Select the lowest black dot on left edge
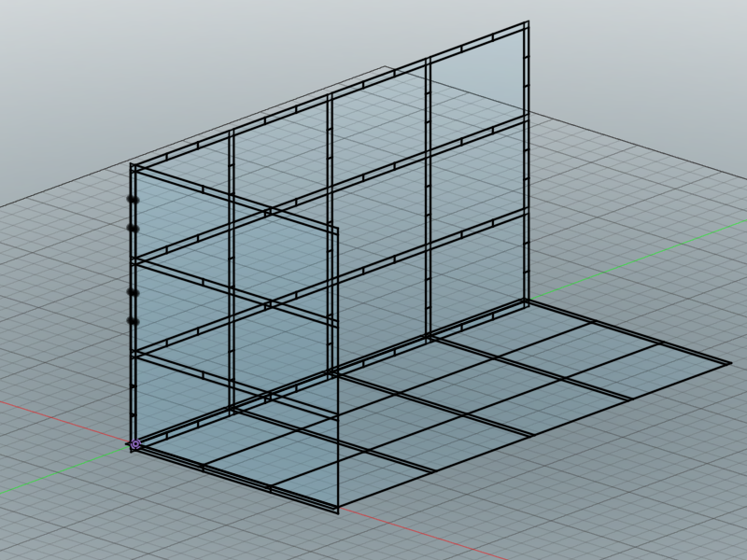The image size is (747, 560). point(134,321)
